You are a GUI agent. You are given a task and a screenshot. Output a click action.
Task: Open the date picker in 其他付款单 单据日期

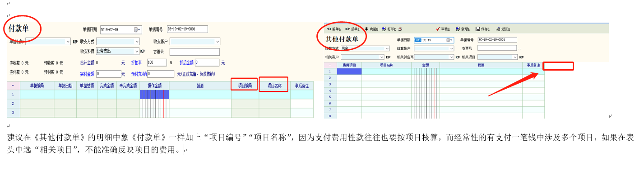click(x=450, y=40)
